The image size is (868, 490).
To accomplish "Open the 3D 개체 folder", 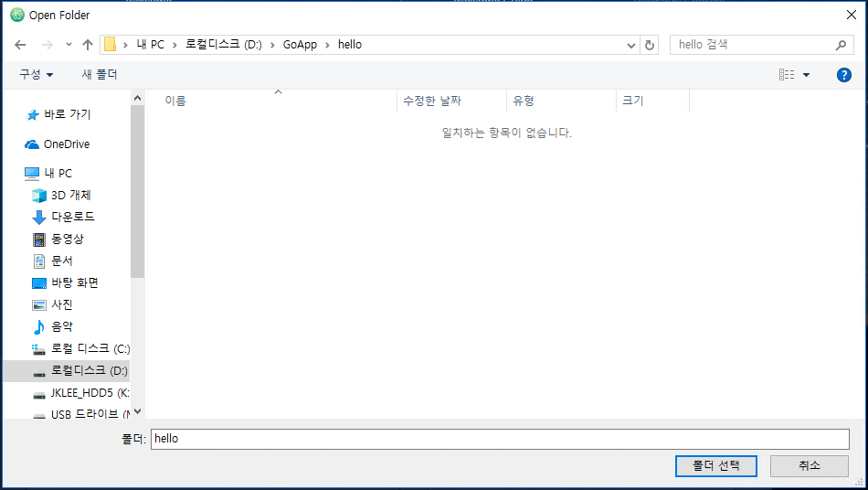I will (x=70, y=196).
